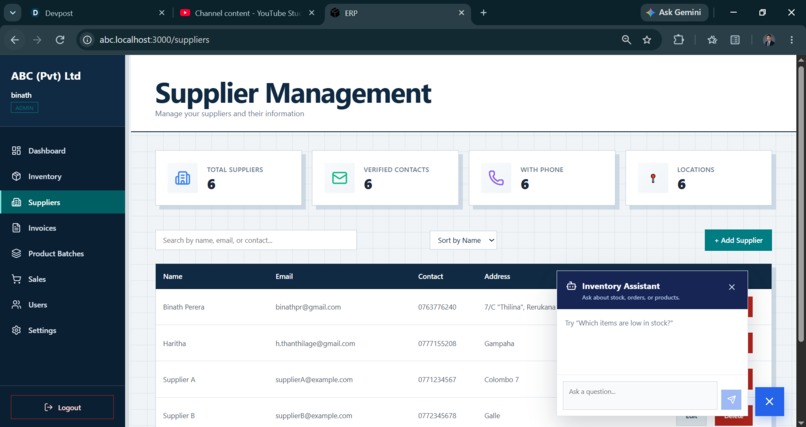
Task: Focus the Ask a question input
Action: (x=640, y=395)
